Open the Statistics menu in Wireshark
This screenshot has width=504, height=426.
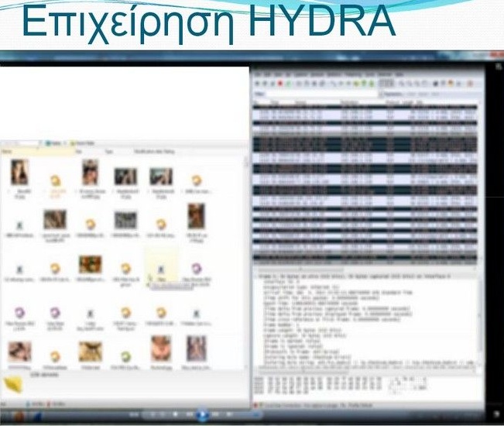[x=334, y=74]
